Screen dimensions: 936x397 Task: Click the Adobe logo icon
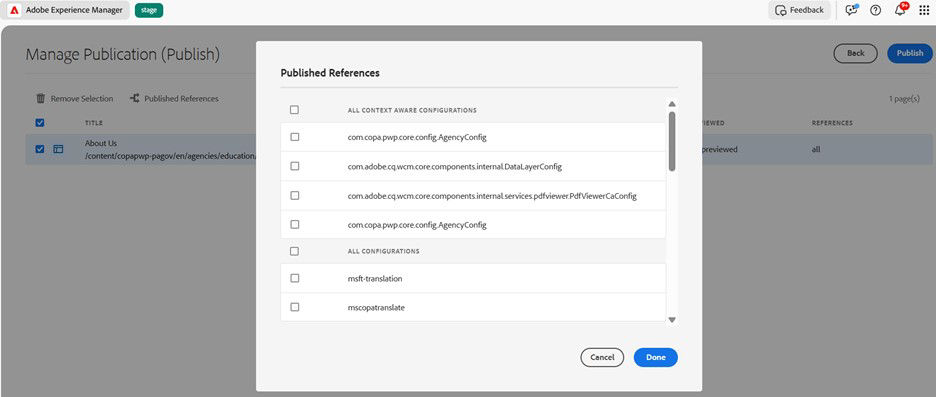(x=15, y=10)
